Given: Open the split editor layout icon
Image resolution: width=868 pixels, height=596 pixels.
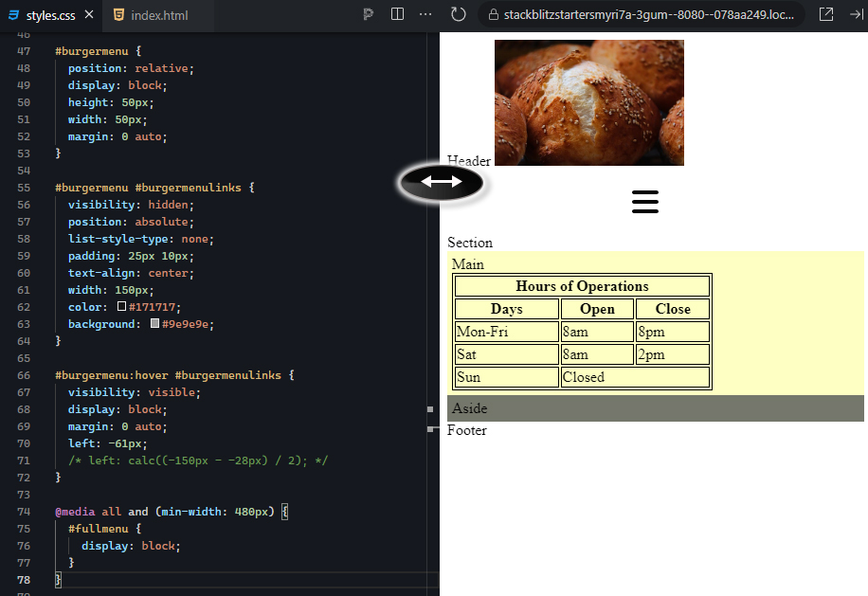Looking at the screenshot, I should pyautogui.click(x=396, y=14).
